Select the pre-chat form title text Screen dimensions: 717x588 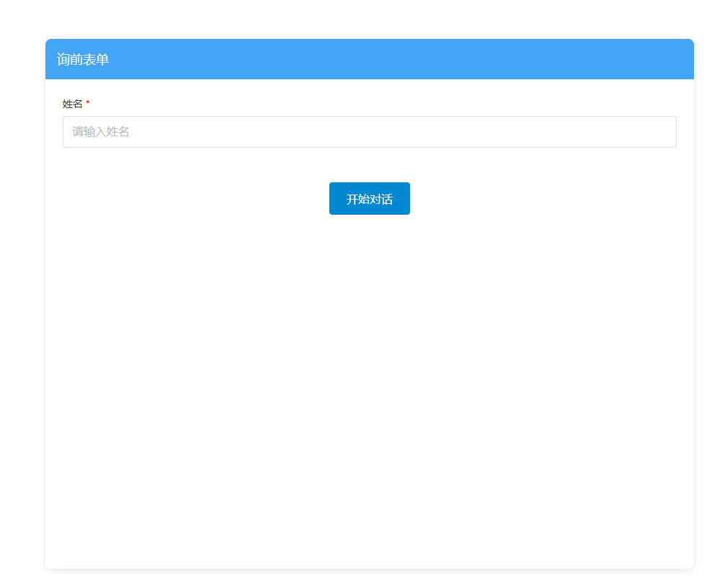83,60
